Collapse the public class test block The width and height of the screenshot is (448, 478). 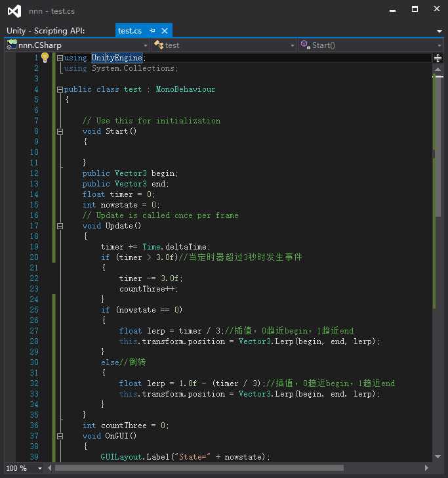coord(60,89)
